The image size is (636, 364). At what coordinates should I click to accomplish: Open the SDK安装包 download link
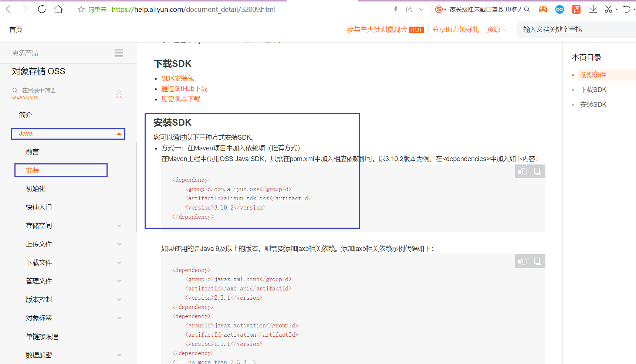(x=177, y=78)
